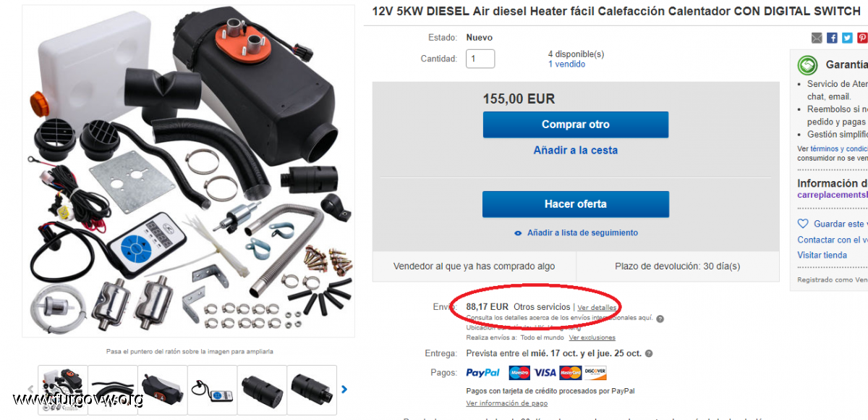The width and height of the screenshot is (868, 420).
Task: Share the listing on Twitter
Action: (847, 38)
